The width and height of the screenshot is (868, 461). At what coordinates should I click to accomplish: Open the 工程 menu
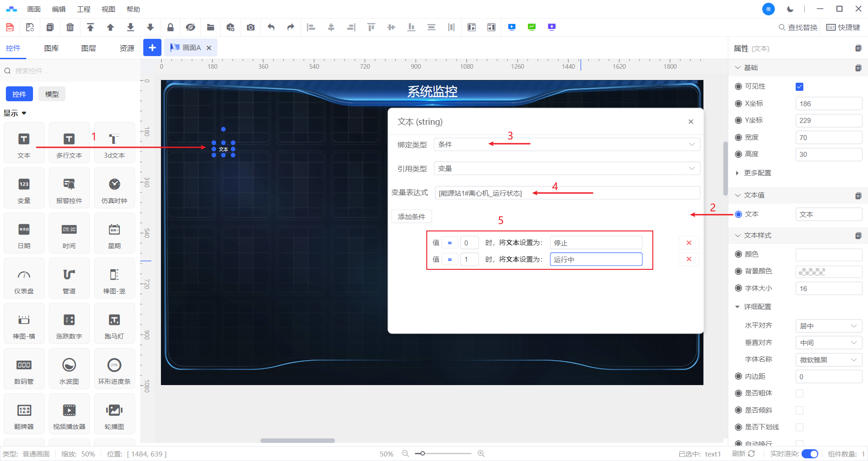tap(84, 9)
